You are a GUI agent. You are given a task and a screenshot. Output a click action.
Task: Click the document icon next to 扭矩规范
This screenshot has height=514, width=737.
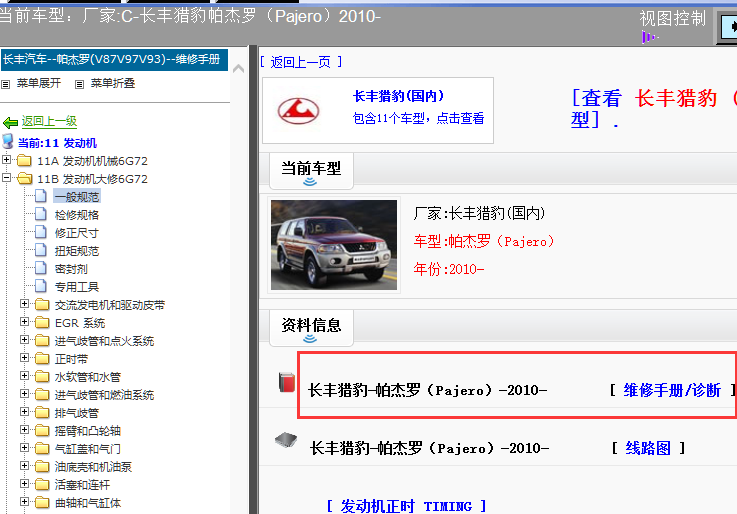(x=41, y=249)
